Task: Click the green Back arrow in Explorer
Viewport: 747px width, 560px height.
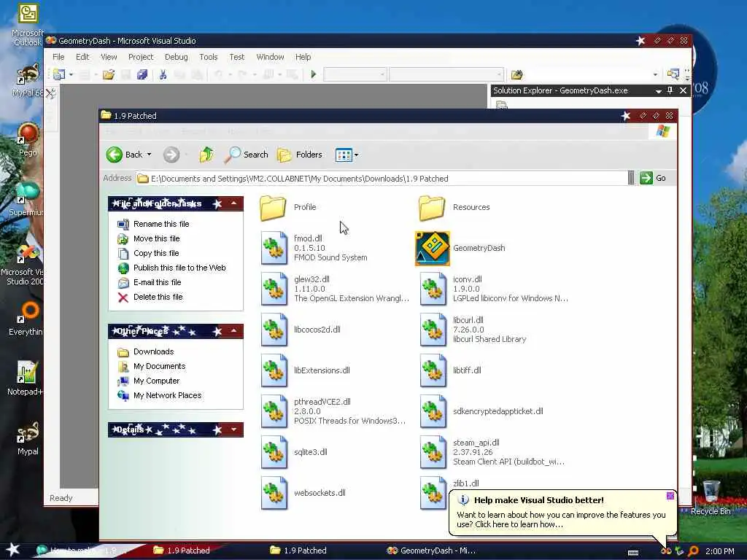Action: [x=115, y=155]
